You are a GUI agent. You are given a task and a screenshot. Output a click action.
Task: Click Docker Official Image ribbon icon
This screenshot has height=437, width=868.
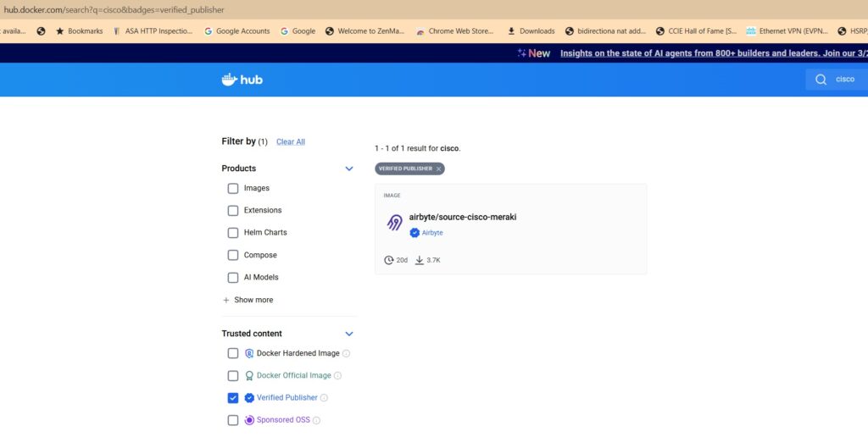pos(249,375)
